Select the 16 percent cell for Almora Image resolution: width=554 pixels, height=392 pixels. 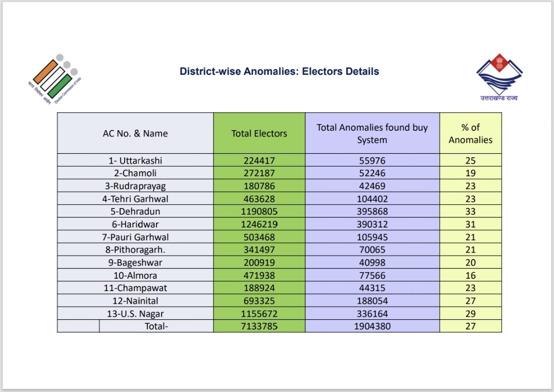point(470,275)
